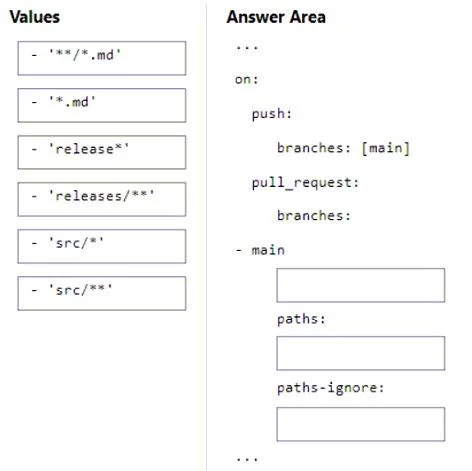Screen dimensions: 472x471
Task: Click the 'Answer Area' heading
Action: point(276,17)
